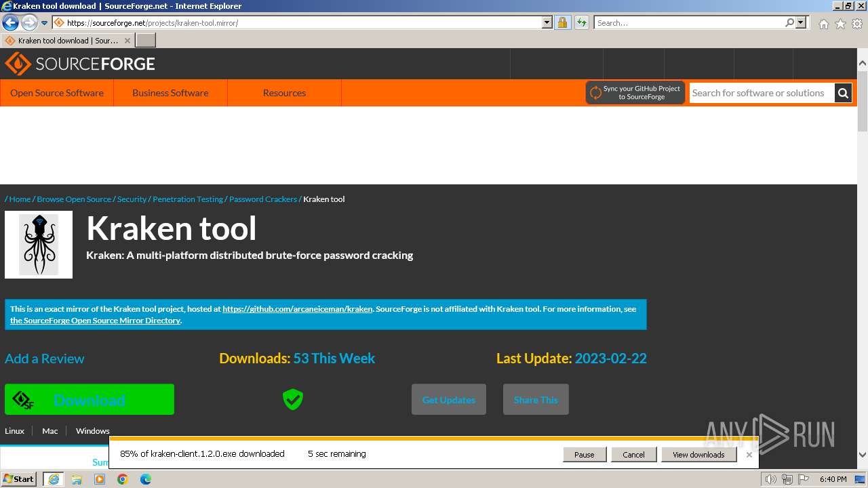Open the Edge taskbar icon
Image resolution: width=868 pixels, height=488 pixels.
pyautogui.click(x=146, y=479)
